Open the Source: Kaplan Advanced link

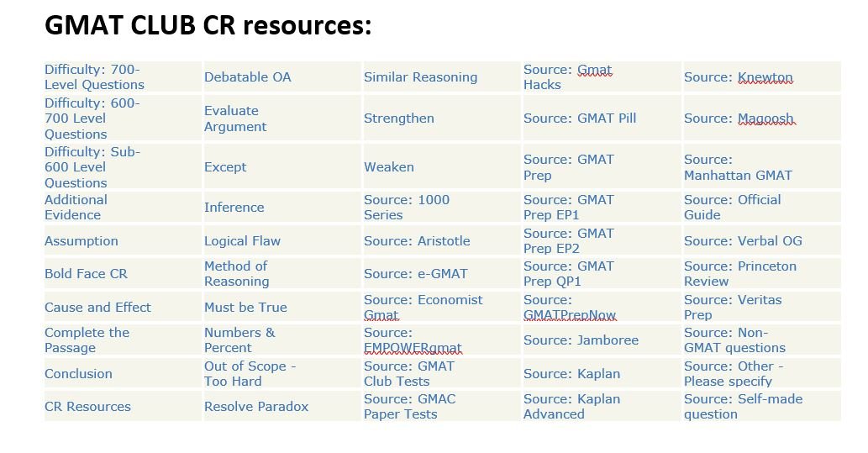coord(571,406)
